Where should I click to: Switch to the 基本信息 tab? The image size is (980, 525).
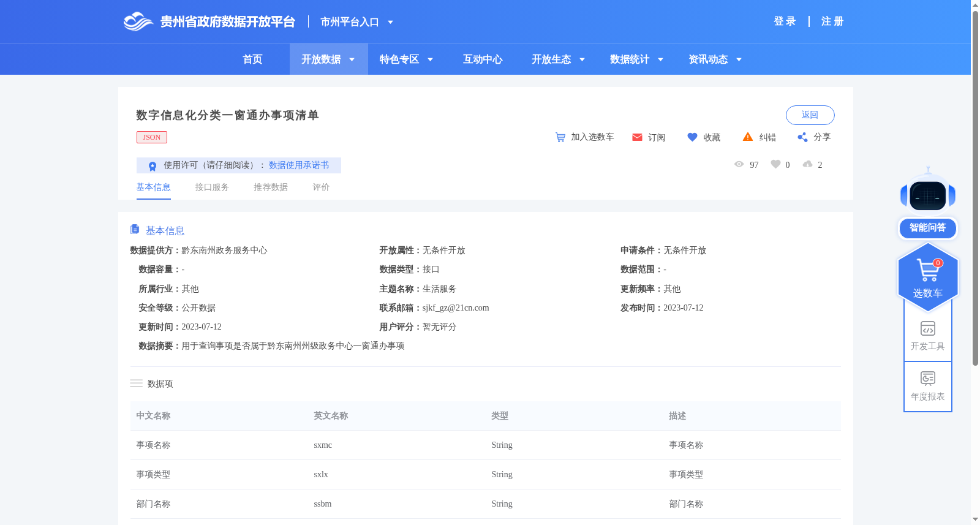(x=153, y=187)
